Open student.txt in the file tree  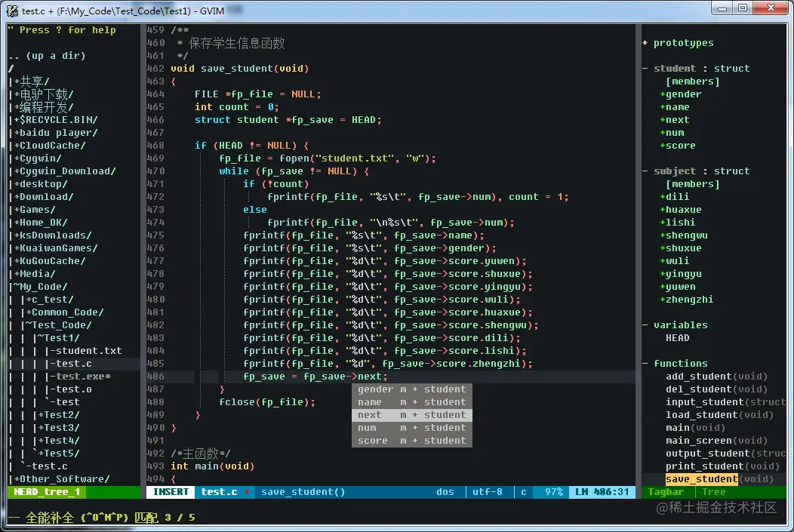tap(88, 351)
